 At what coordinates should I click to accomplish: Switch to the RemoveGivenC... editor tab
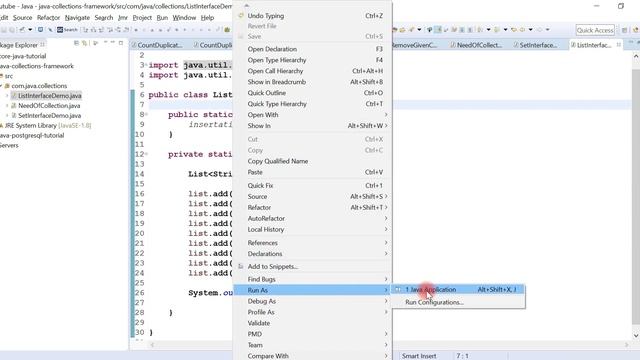click(415, 45)
